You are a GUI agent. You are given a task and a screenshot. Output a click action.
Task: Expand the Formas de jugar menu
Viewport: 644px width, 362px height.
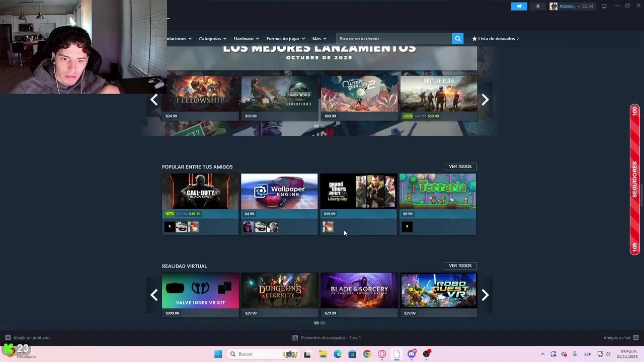coord(285,39)
